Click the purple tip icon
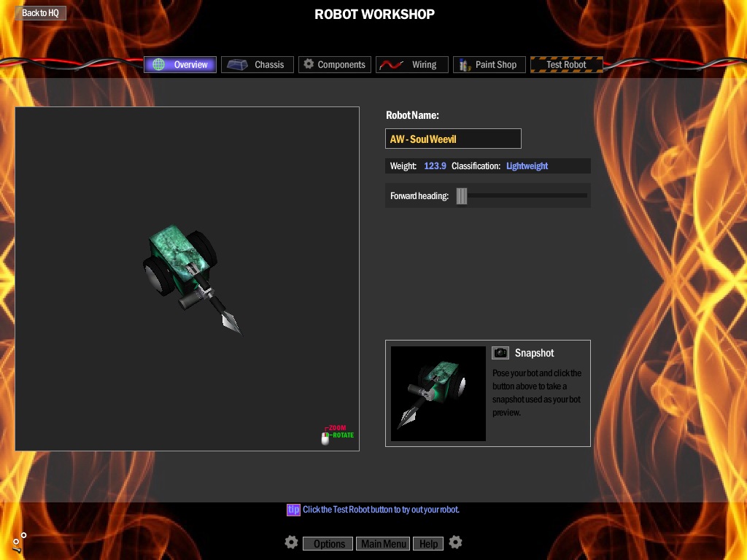This screenshot has width=747, height=560. 293,510
